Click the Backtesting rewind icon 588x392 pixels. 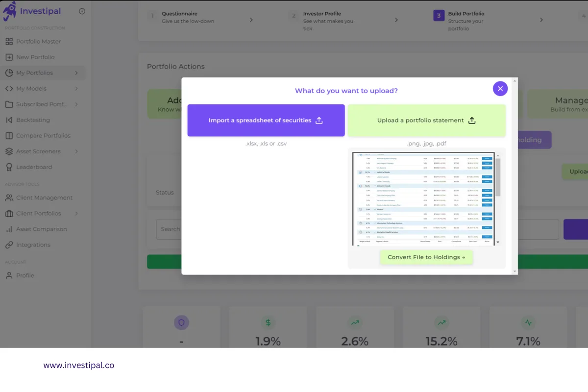[9, 120]
